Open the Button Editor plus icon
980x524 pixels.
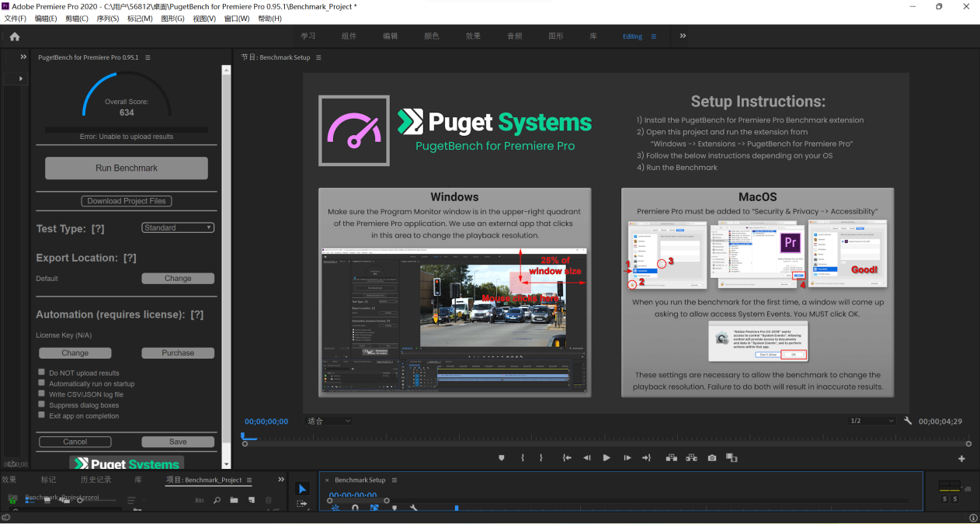961,459
